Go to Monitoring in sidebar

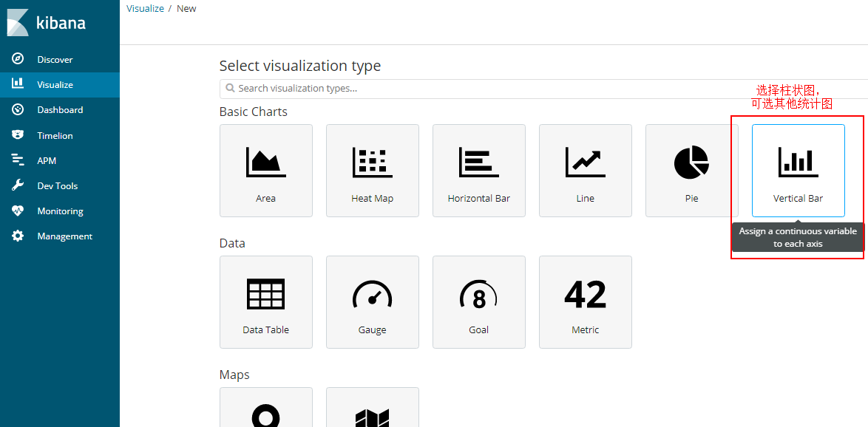60,211
